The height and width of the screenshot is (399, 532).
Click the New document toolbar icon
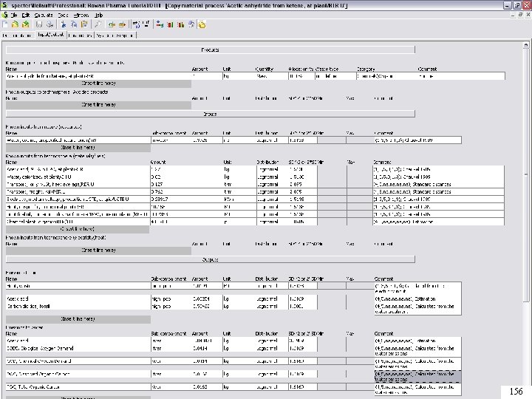7,24
